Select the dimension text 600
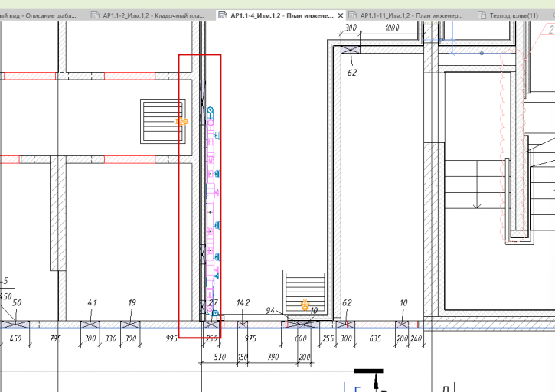 (x=301, y=338)
